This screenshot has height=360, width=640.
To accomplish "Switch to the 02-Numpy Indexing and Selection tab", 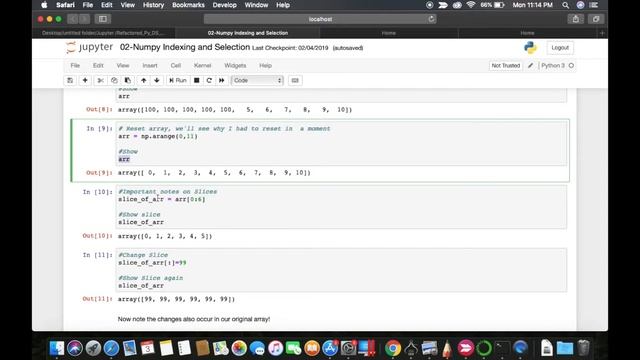I will click(x=248, y=33).
